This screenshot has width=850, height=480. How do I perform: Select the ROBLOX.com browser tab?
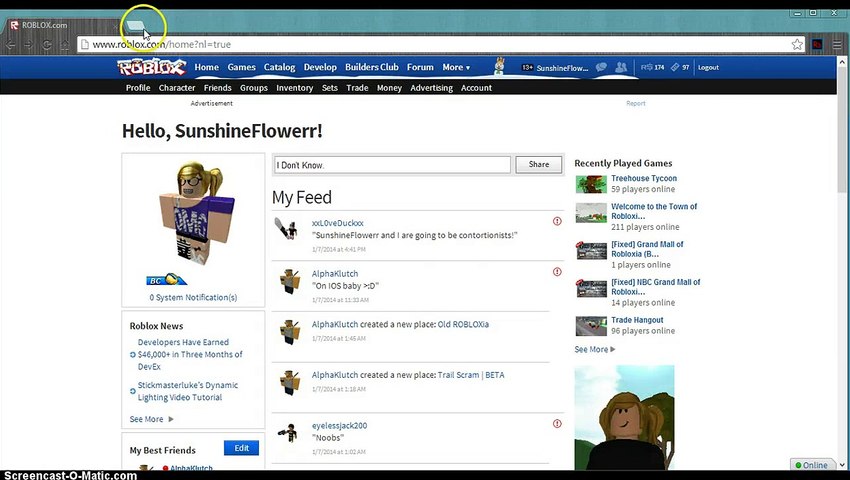click(x=60, y=25)
